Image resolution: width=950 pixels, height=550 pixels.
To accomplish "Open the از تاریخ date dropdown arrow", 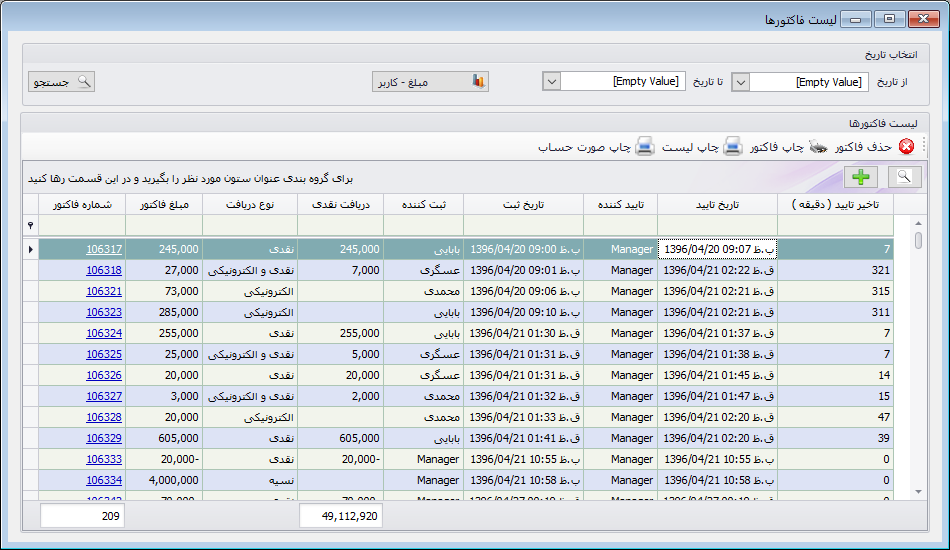I will pyautogui.click(x=740, y=82).
